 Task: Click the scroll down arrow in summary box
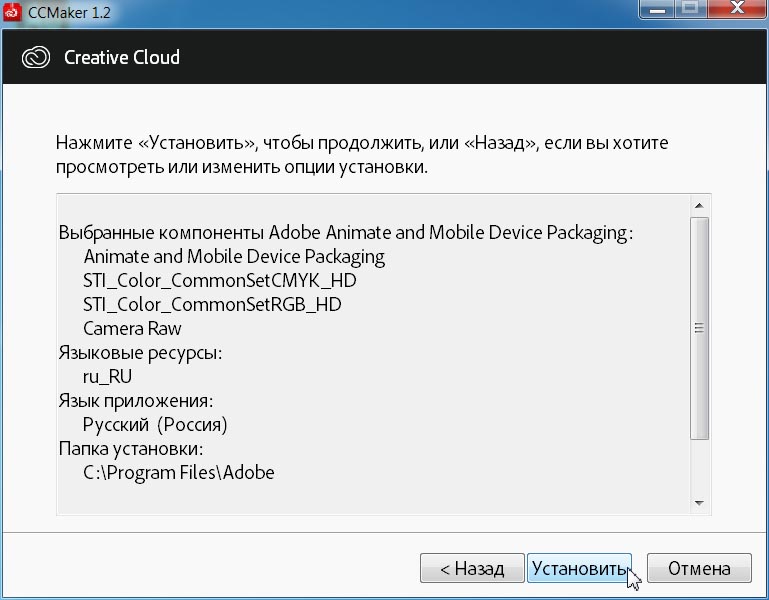click(x=699, y=503)
